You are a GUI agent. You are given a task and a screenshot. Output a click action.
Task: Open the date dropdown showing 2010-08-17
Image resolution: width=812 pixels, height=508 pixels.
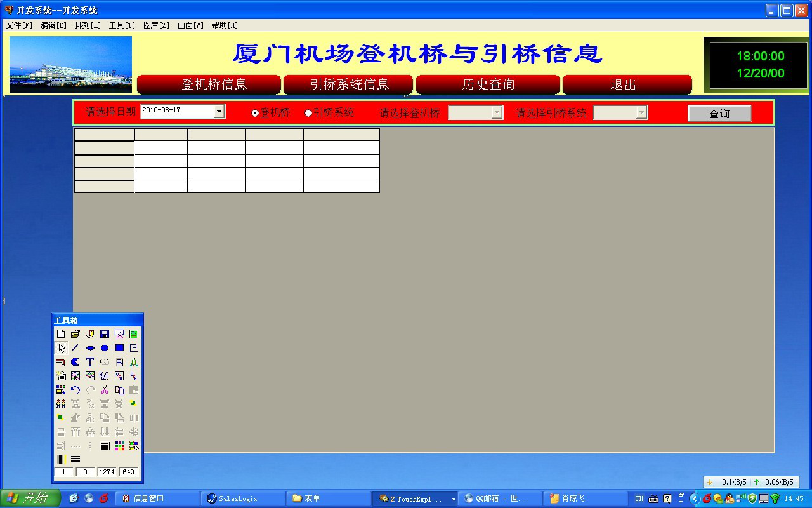[220, 111]
